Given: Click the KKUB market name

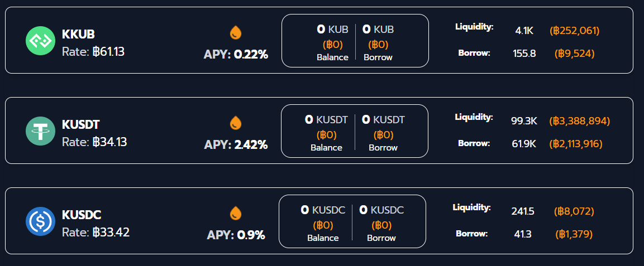Looking at the screenshot, I should (x=74, y=35).
